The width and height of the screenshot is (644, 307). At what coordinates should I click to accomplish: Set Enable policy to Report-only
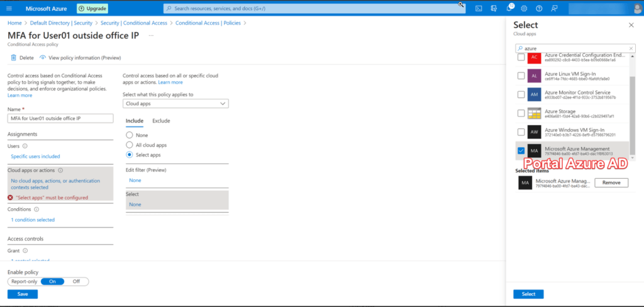pos(25,281)
